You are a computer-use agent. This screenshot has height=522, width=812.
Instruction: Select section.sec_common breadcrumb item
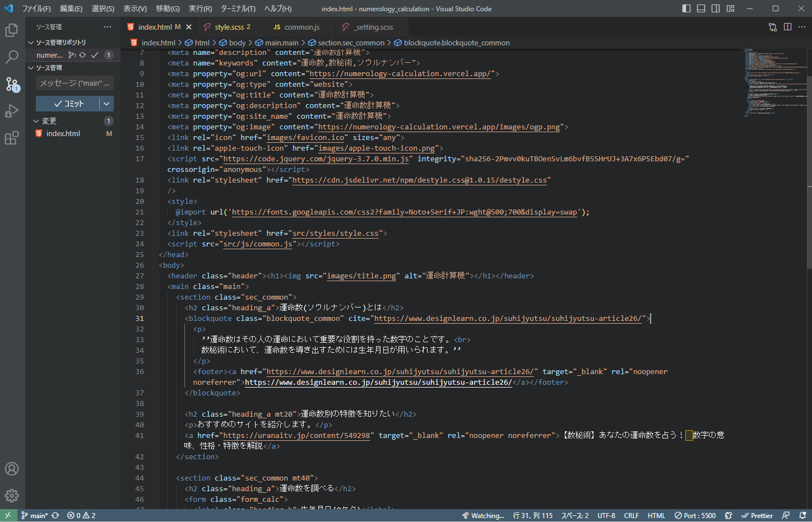coord(346,43)
